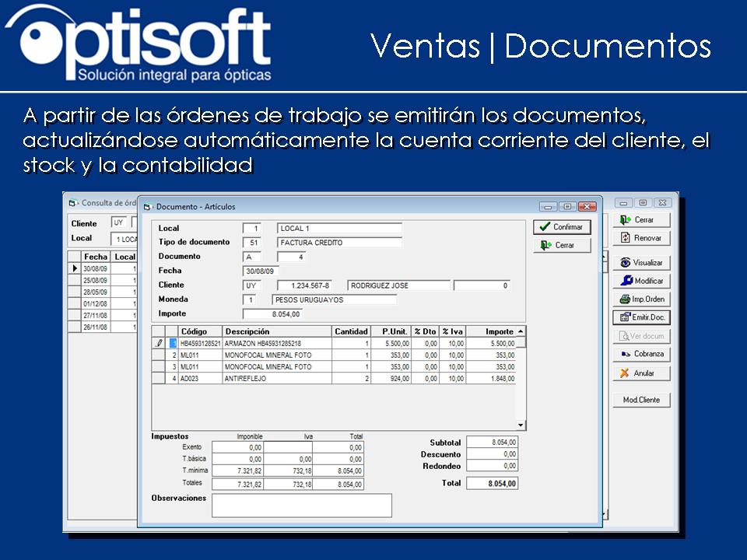Open Cobranza using its payment icon
Image resolution: width=747 pixels, height=560 pixels.
coord(625,353)
